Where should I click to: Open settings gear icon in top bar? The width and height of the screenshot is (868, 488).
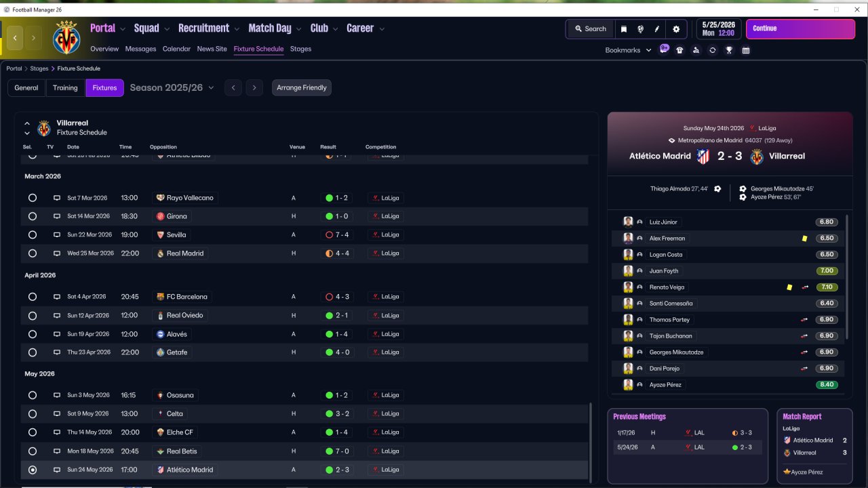[x=676, y=29]
